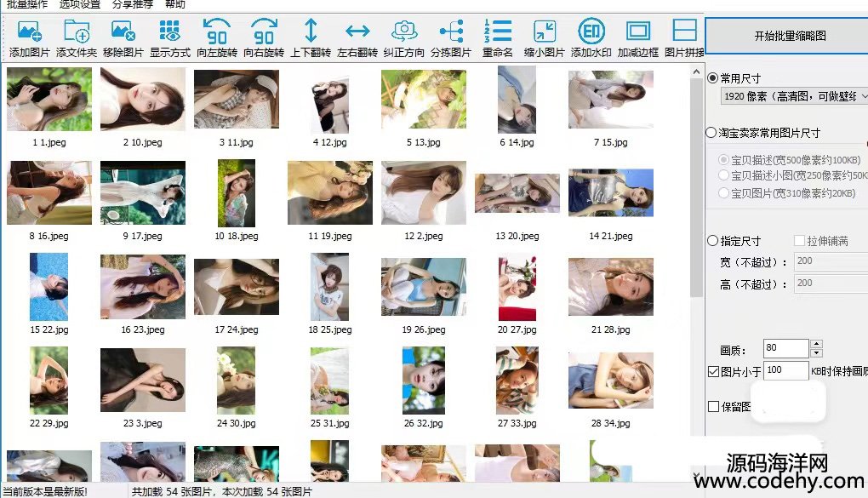Open the 批量操作 menu
This screenshot has width=868, height=498.
(26, 4)
